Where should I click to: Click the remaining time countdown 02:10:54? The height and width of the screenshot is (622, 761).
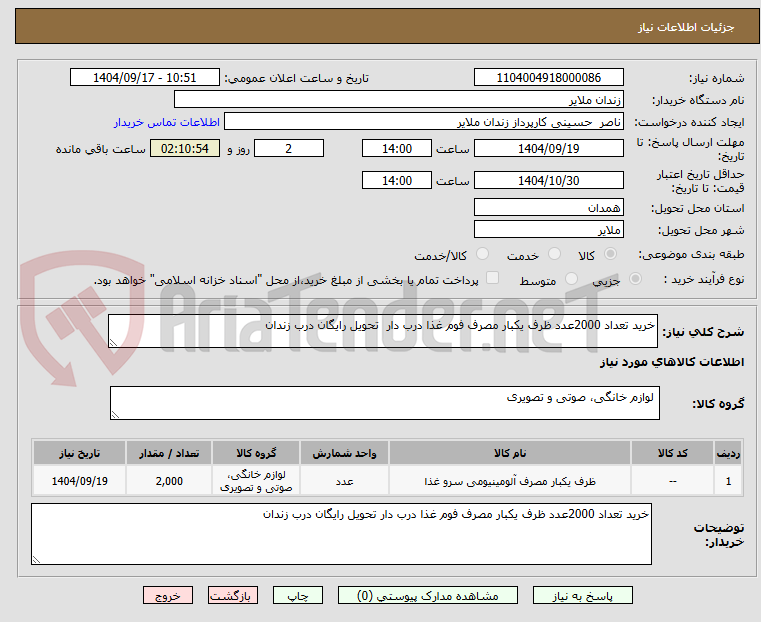[185, 148]
